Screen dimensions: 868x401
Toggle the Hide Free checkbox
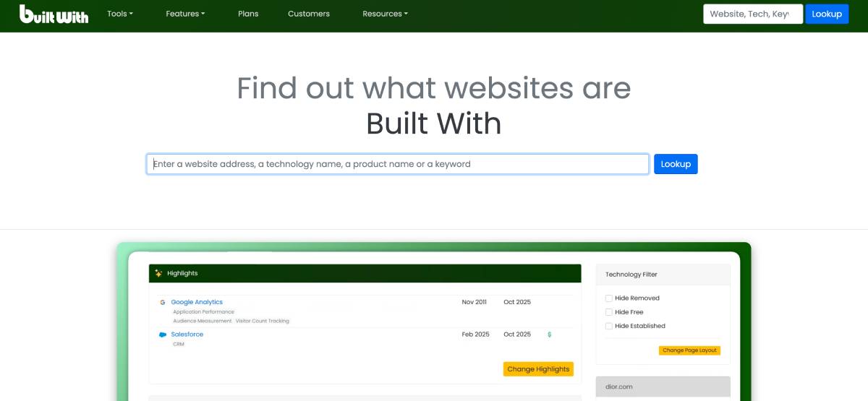click(x=609, y=312)
